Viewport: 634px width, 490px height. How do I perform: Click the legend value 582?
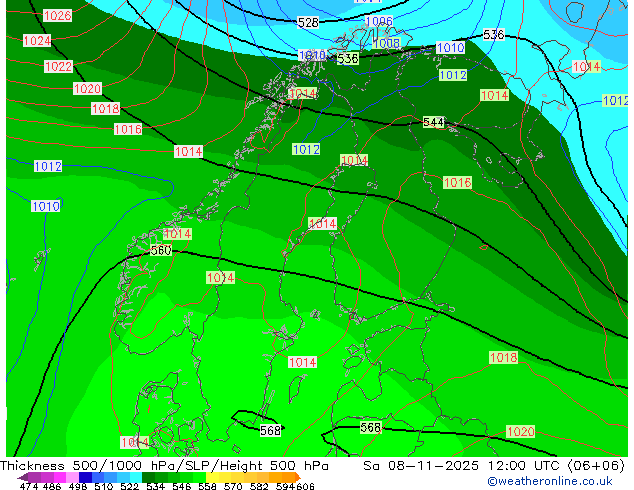pos(259,486)
